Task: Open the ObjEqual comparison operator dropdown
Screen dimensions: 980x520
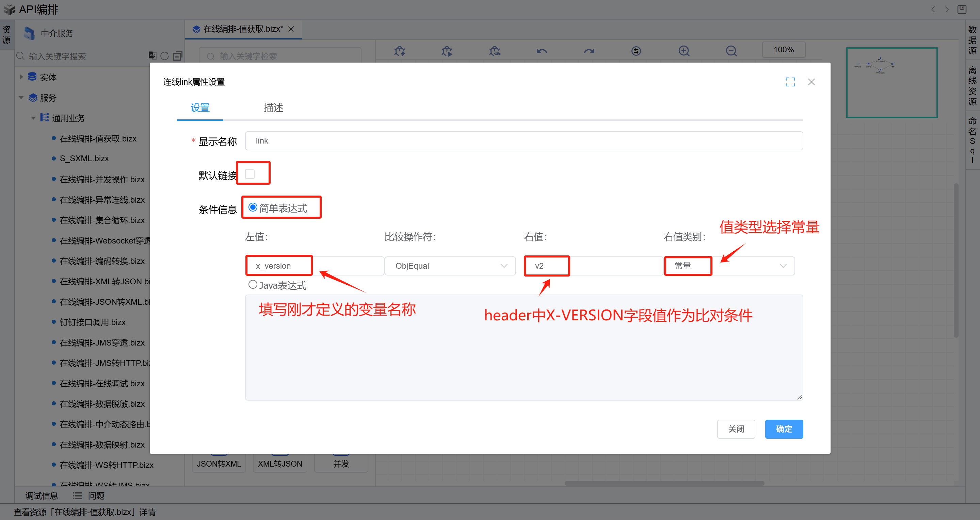Action: pos(450,266)
